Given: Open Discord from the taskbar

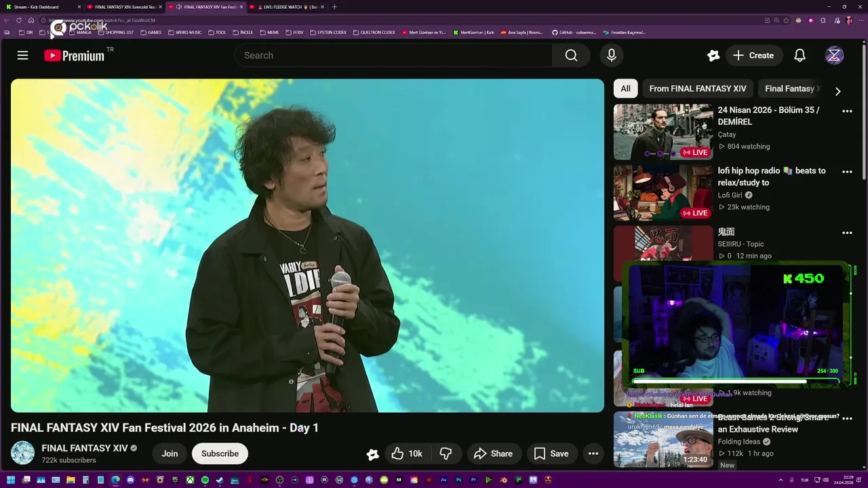Looking at the screenshot, I should tap(130, 481).
